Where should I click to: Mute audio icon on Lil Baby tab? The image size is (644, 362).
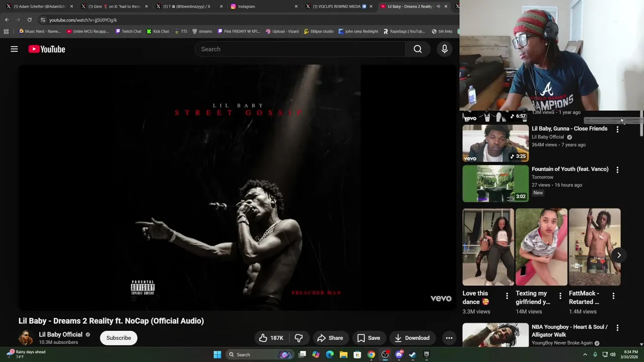[x=438, y=7]
